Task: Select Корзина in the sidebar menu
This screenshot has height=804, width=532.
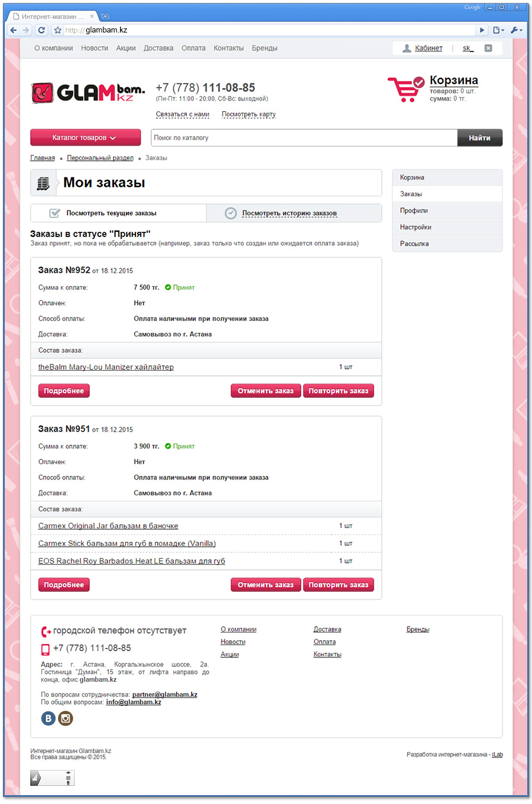Action: click(x=447, y=177)
